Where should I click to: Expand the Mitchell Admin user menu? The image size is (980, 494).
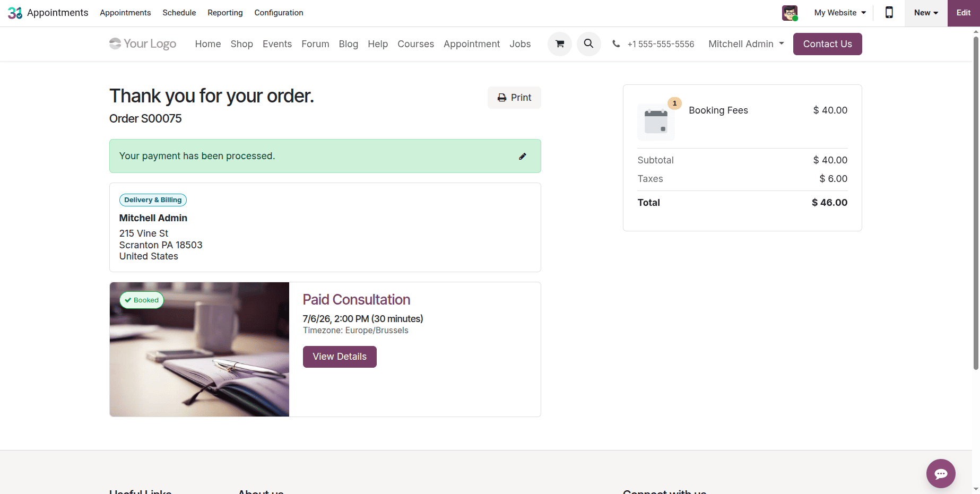(x=746, y=44)
